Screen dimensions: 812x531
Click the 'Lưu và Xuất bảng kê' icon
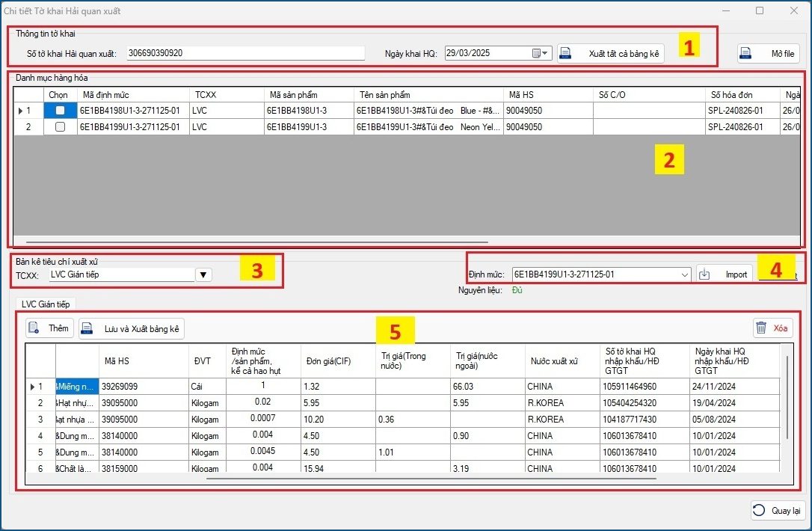[87, 329]
